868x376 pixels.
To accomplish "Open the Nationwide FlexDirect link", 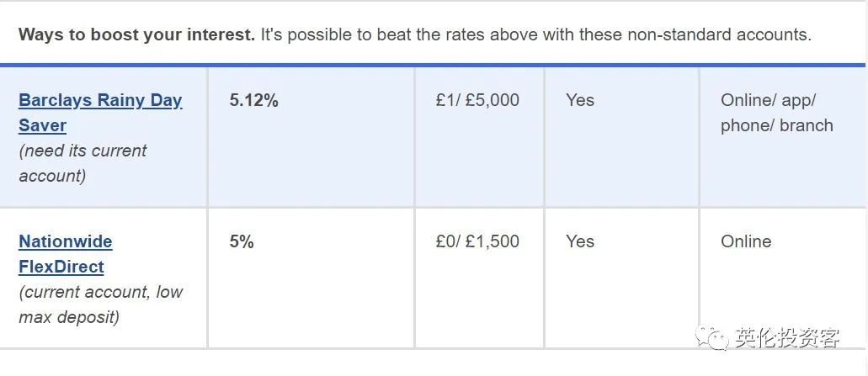I will tap(66, 254).
